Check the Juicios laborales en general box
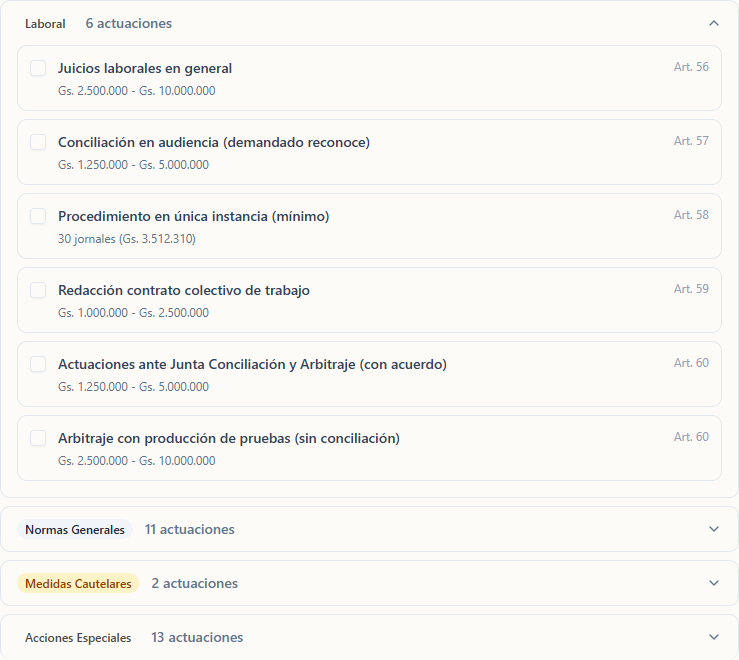 tap(38, 68)
